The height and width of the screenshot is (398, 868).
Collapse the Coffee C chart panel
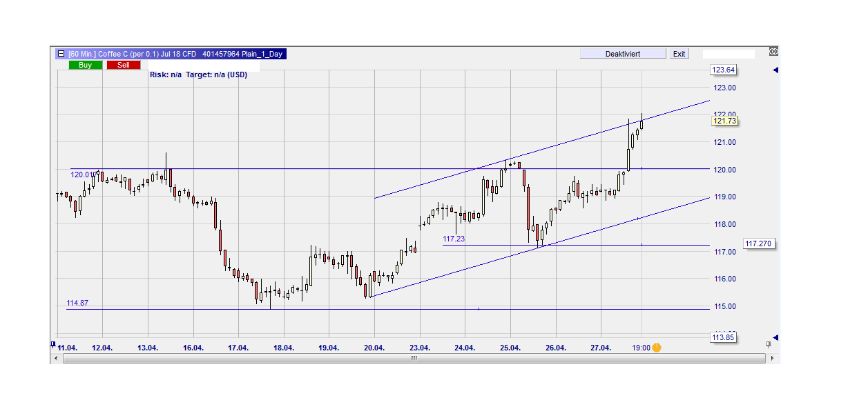click(61, 54)
